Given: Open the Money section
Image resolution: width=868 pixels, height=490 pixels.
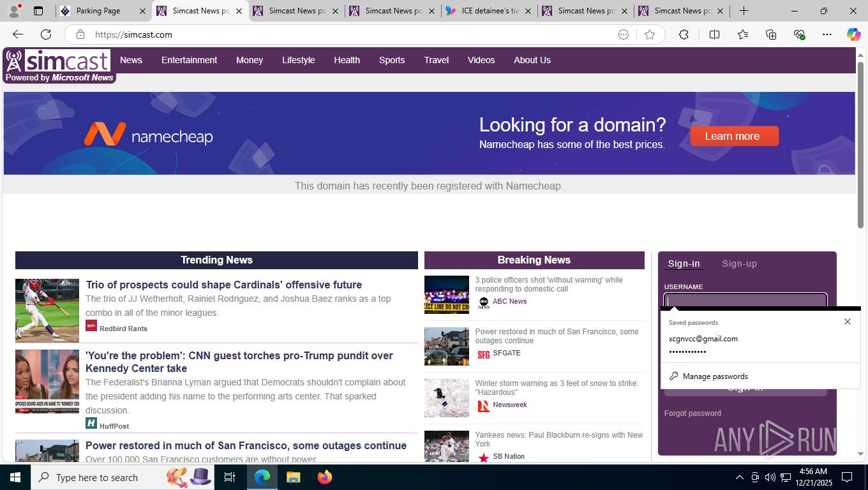Looking at the screenshot, I should pyautogui.click(x=250, y=60).
